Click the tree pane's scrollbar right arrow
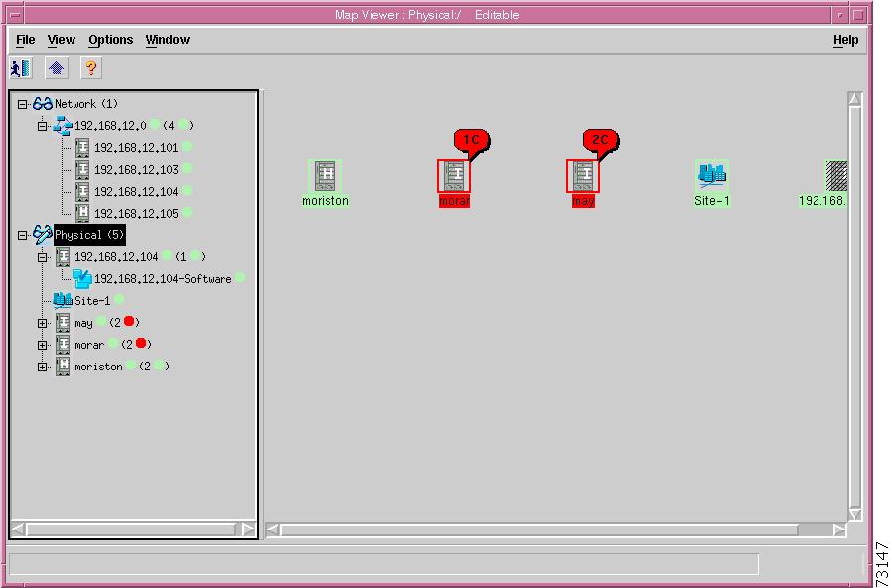 coord(248,529)
